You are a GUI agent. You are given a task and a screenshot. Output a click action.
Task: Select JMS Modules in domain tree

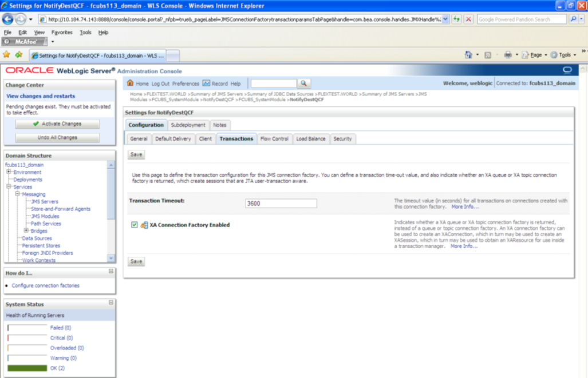45,216
